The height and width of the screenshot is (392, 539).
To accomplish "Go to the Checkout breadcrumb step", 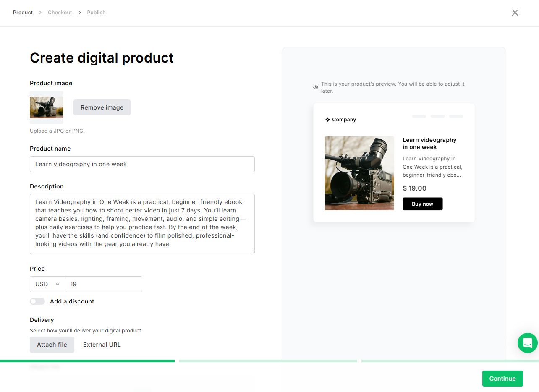I will click(x=60, y=13).
